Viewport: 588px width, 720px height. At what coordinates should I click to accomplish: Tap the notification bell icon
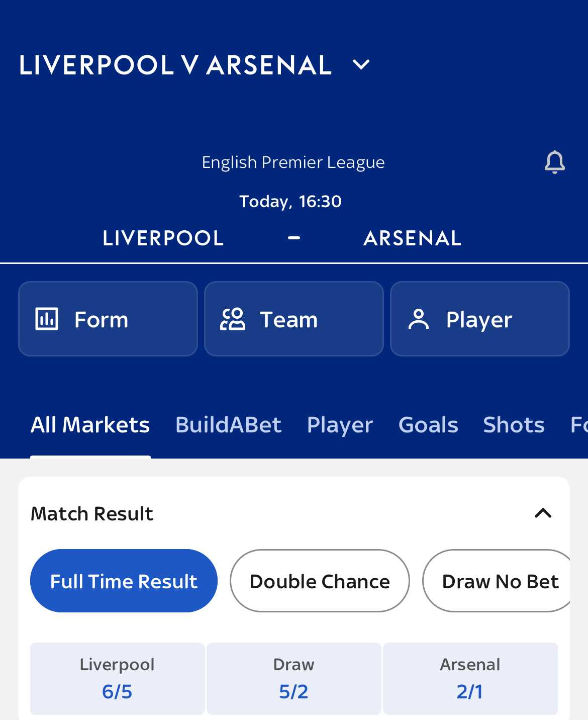tap(555, 162)
